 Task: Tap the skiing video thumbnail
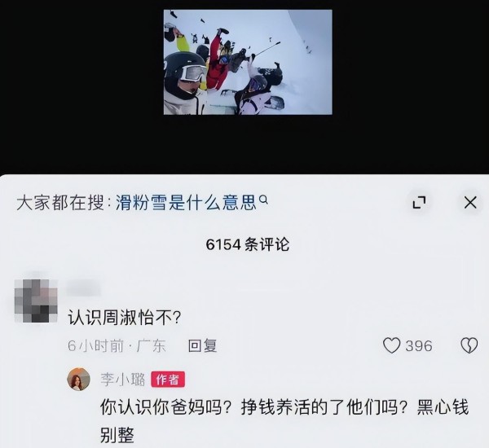[x=248, y=63]
